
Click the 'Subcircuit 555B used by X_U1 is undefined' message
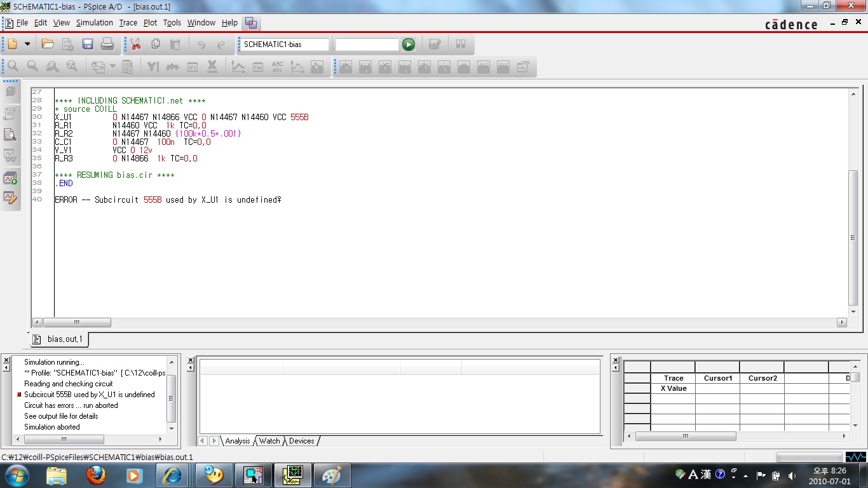tap(90, 395)
